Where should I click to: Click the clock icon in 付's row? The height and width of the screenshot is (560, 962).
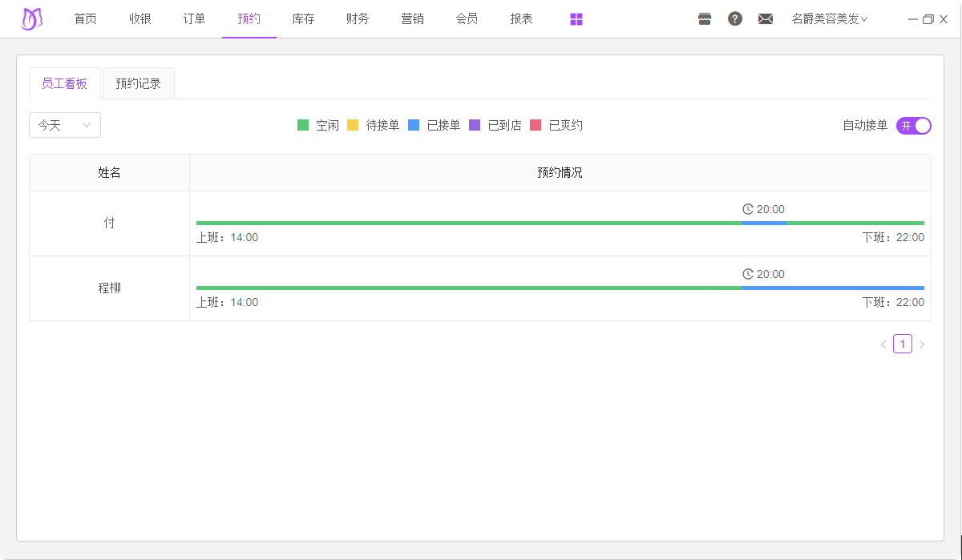pos(748,209)
